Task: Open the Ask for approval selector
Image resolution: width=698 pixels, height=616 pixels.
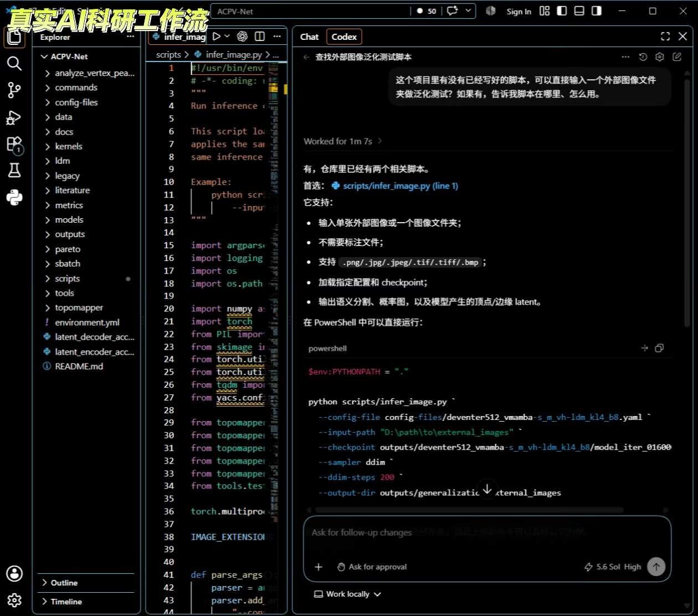Action: point(372,567)
